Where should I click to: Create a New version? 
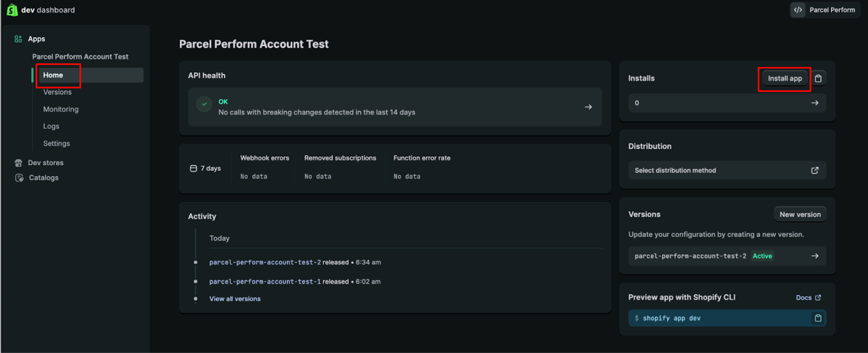click(800, 215)
